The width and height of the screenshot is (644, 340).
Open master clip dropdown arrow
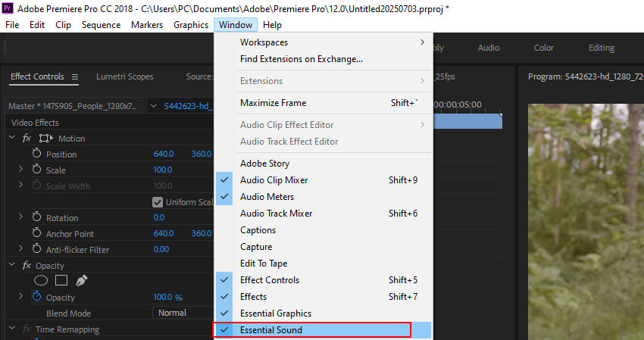point(153,106)
